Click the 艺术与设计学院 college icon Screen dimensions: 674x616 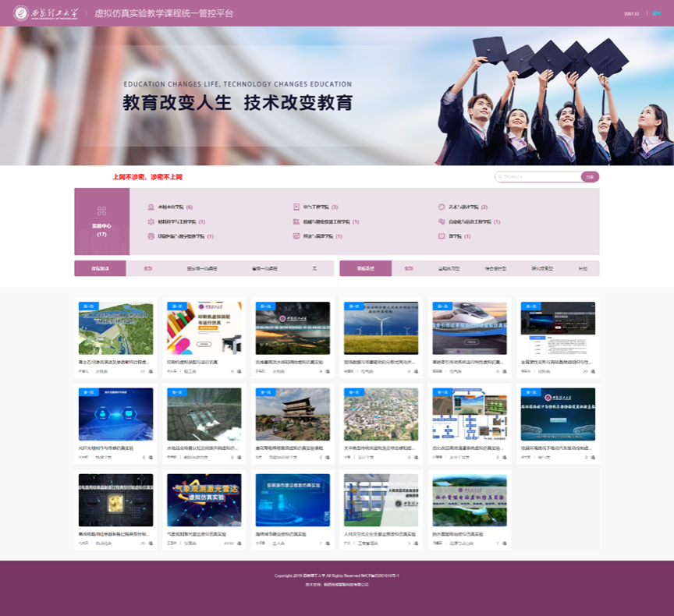[442, 207]
